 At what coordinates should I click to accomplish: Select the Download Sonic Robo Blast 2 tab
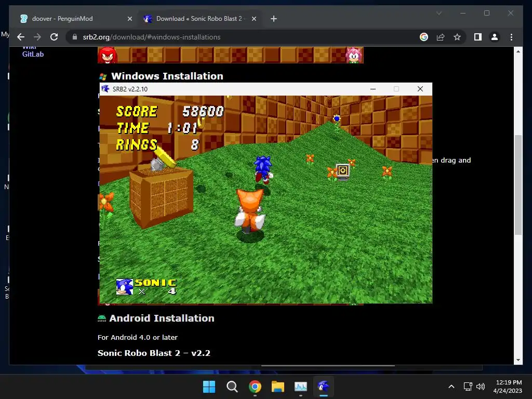tap(199, 19)
